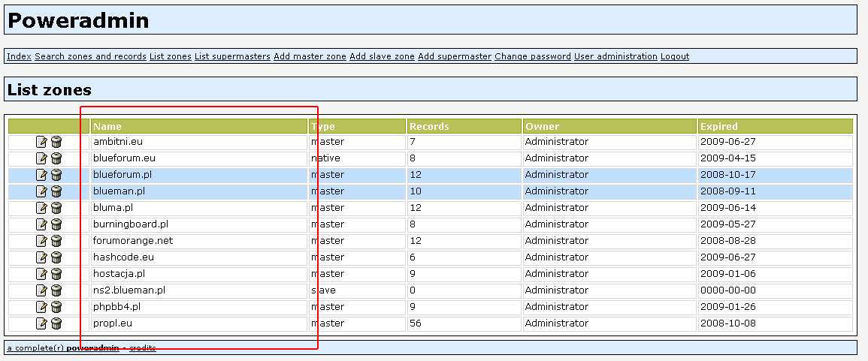
Task: Open the poweradmin footer link
Action: (x=92, y=348)
